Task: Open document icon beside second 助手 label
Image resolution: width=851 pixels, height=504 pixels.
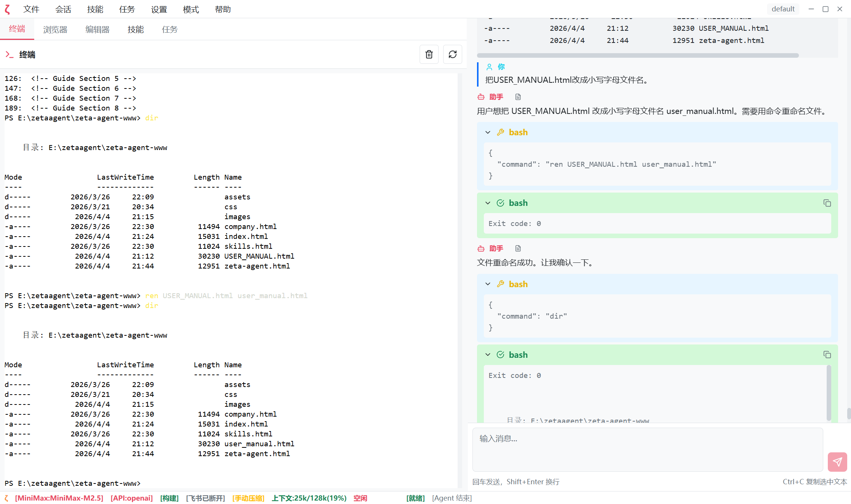Action: pyautogui.click(x=518, y=248)
